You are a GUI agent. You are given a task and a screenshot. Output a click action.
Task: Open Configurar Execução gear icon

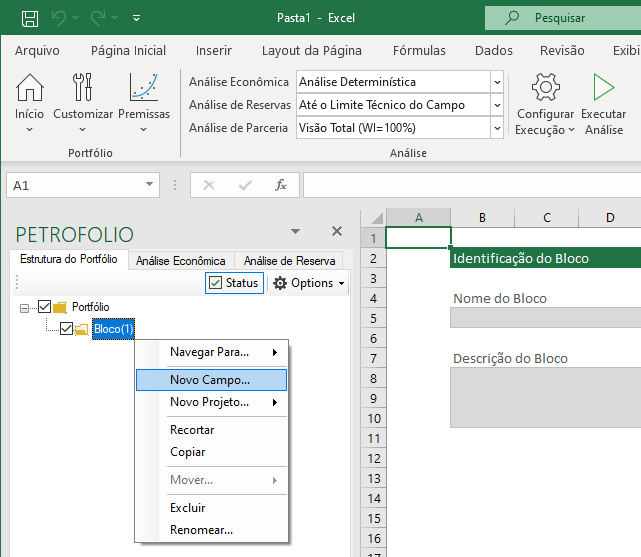[545, 89]
